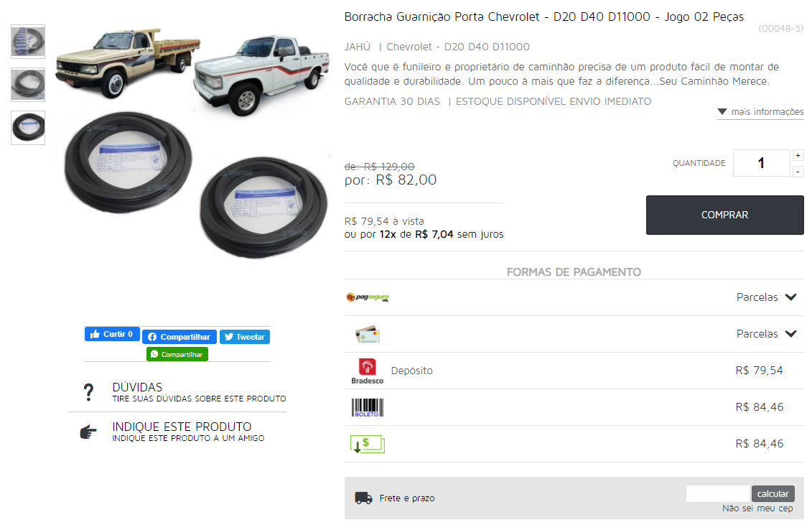Expand credit card Parcelas dropdown

tap(767, 334)
